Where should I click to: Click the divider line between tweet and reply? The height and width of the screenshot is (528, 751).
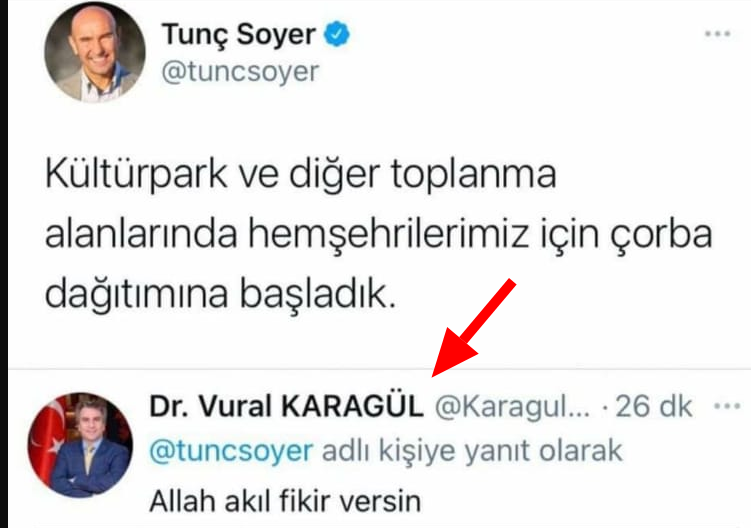[379, 369]
